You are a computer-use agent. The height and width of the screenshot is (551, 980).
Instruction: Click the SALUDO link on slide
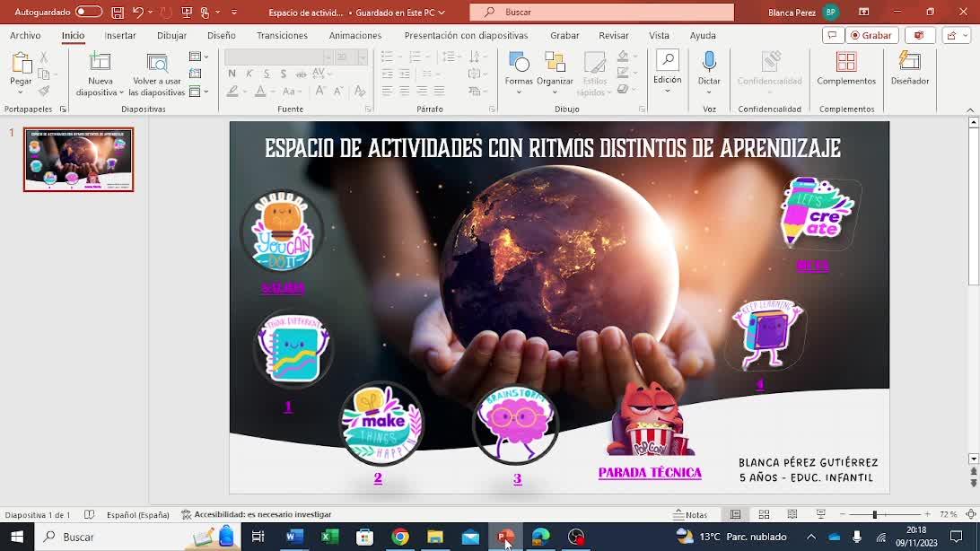tap(283, 288)
